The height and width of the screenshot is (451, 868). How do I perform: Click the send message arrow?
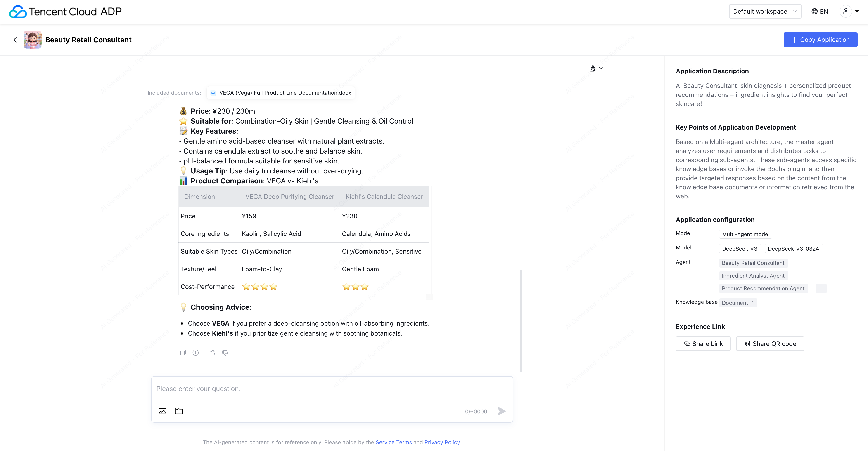point(501,411)
